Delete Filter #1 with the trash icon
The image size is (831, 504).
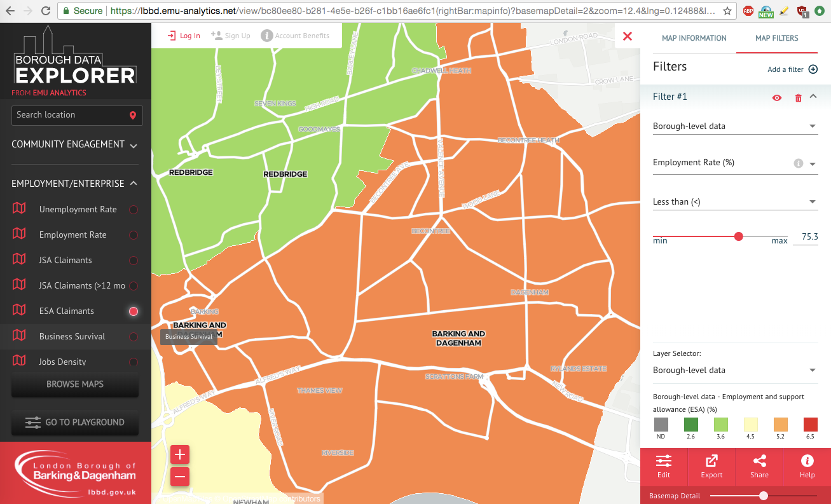point(799,97)
